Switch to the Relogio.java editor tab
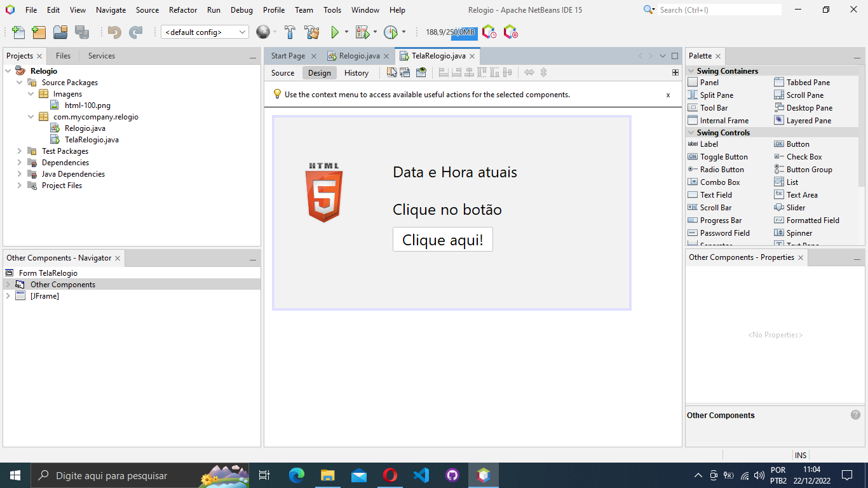Image resolution: width=868 pixels, height=488 pixels. point(358,56)
